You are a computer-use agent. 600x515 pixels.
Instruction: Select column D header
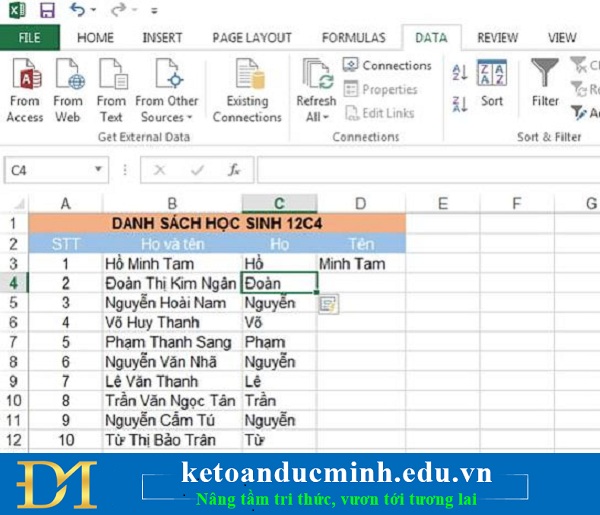360,204
